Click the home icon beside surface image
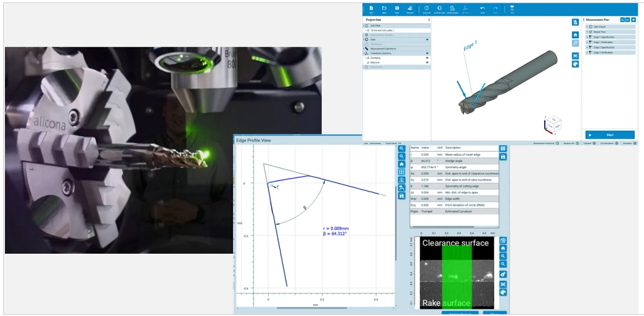Screen dimensions: 644x316 (503, 248)
